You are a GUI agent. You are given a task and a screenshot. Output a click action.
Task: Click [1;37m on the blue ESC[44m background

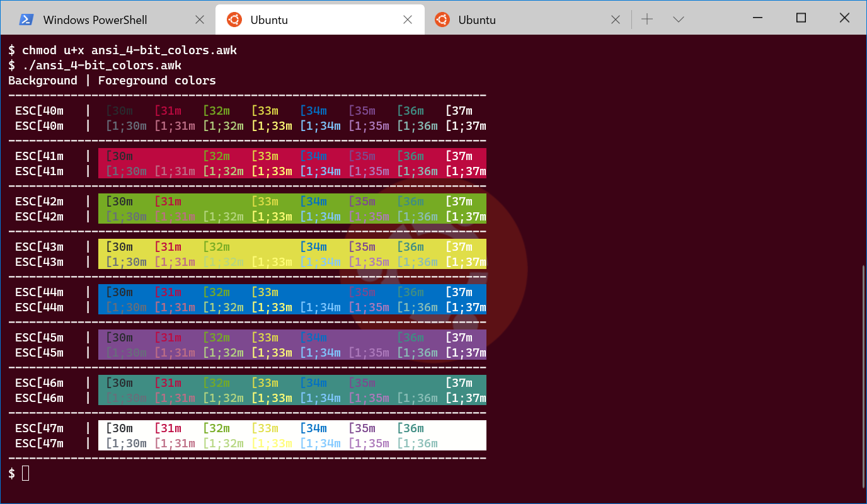pos(466,307)
